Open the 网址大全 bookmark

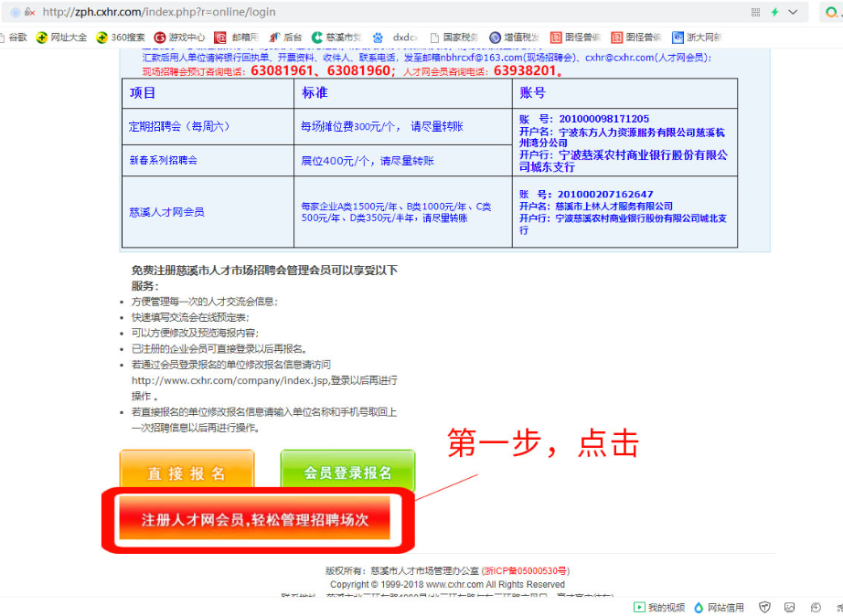point(61,37)
